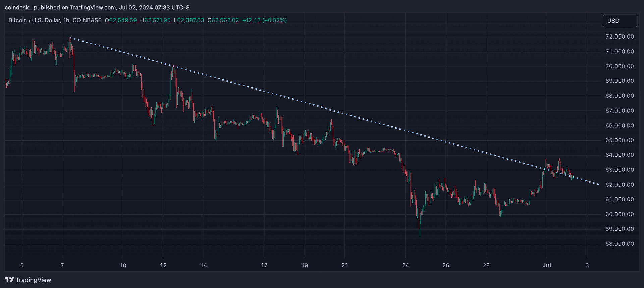The width and height of the screenshot is (644, 288).
Task: Click the USD currency button
Action: pos(620,21)
